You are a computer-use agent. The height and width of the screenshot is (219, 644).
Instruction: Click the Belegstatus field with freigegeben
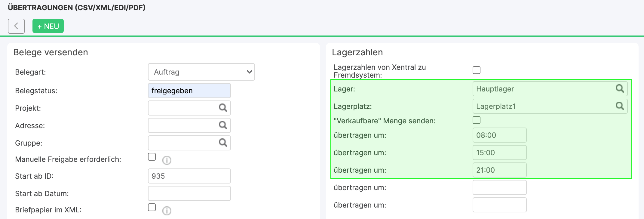(x=189, y=91)
